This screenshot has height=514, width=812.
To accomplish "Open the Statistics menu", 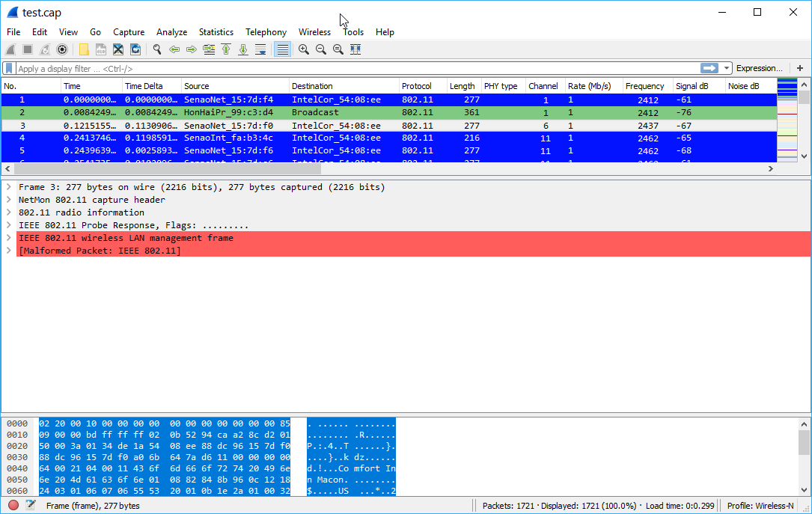I will point(216,31).
